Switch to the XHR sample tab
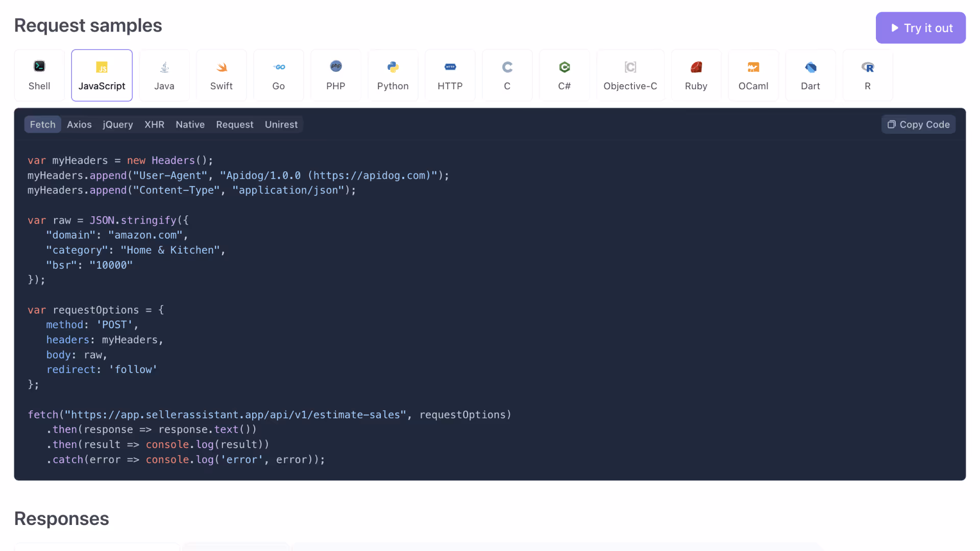The height and width of the screenshot is (551, 980). point(154,124)
